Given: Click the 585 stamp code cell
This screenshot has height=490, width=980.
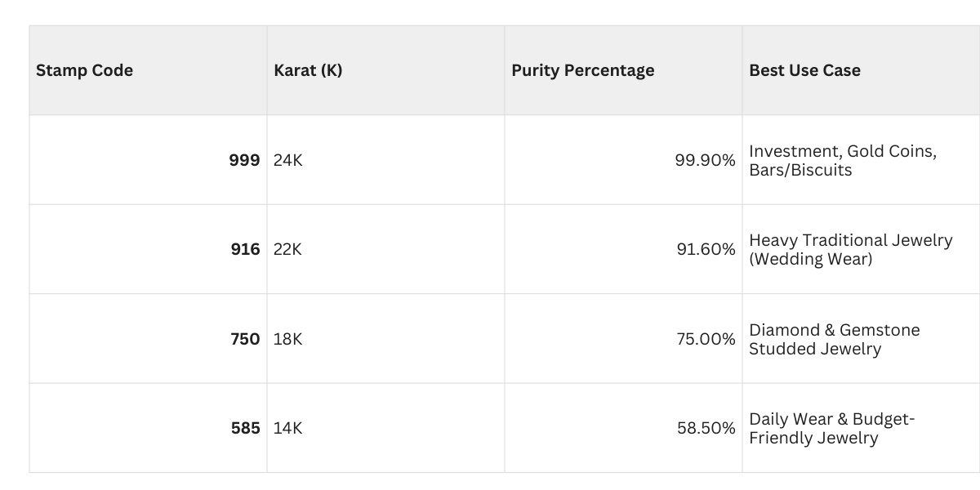Looking at the screenshot, I should [244, 428].
